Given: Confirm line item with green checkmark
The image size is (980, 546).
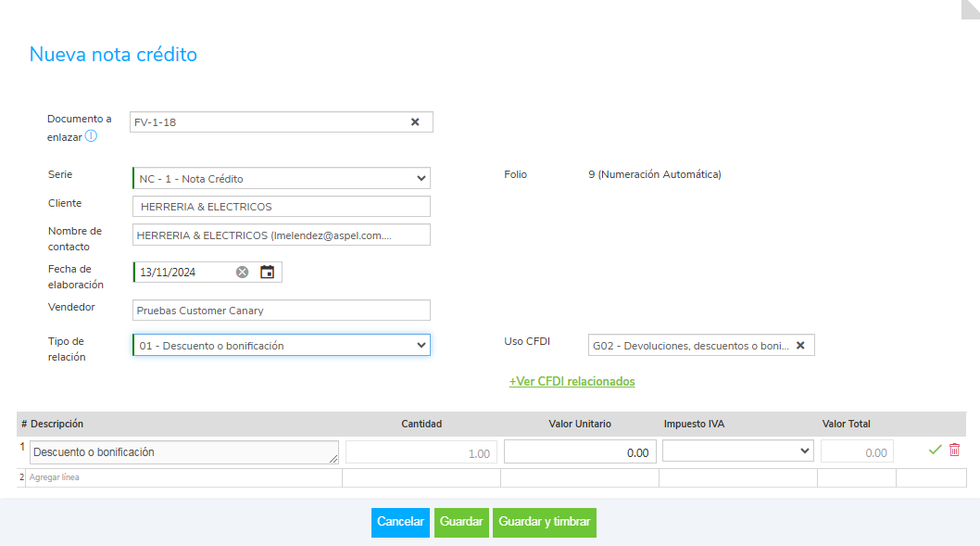Looking at the screenshot, I should 935,450.
